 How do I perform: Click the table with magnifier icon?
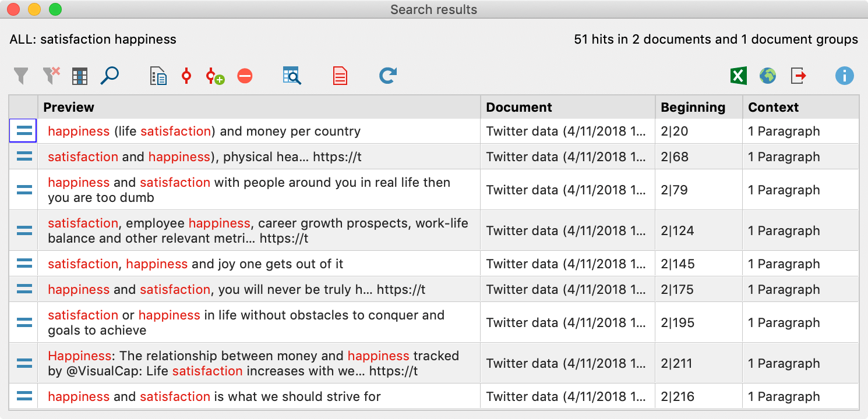[292, 76]
